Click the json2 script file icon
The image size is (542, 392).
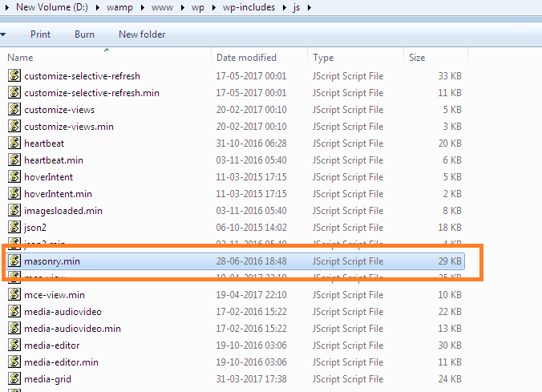coord(14,227)
